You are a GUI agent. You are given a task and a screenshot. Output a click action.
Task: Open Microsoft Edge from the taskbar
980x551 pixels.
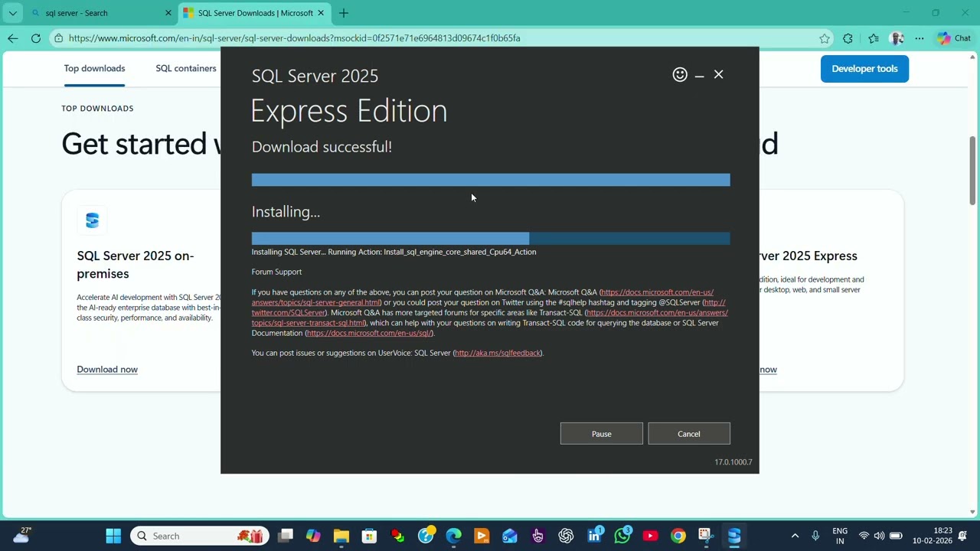(x=454, y=536)
